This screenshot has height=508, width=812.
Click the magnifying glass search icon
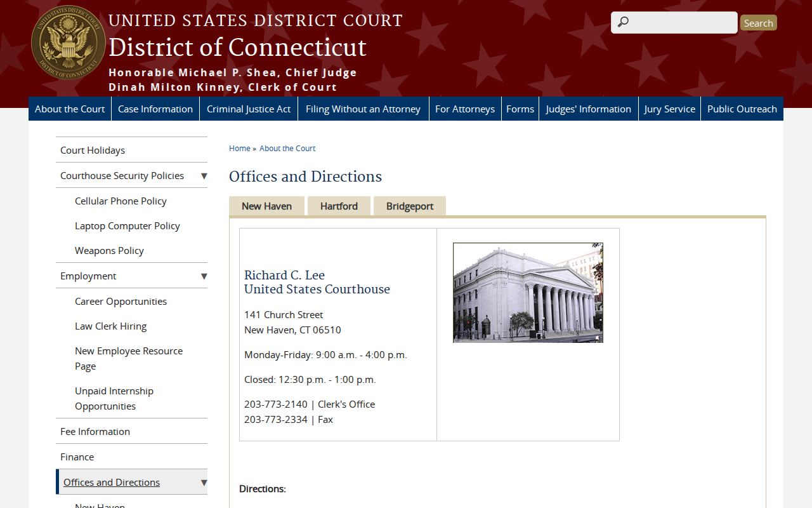(624, 22)
